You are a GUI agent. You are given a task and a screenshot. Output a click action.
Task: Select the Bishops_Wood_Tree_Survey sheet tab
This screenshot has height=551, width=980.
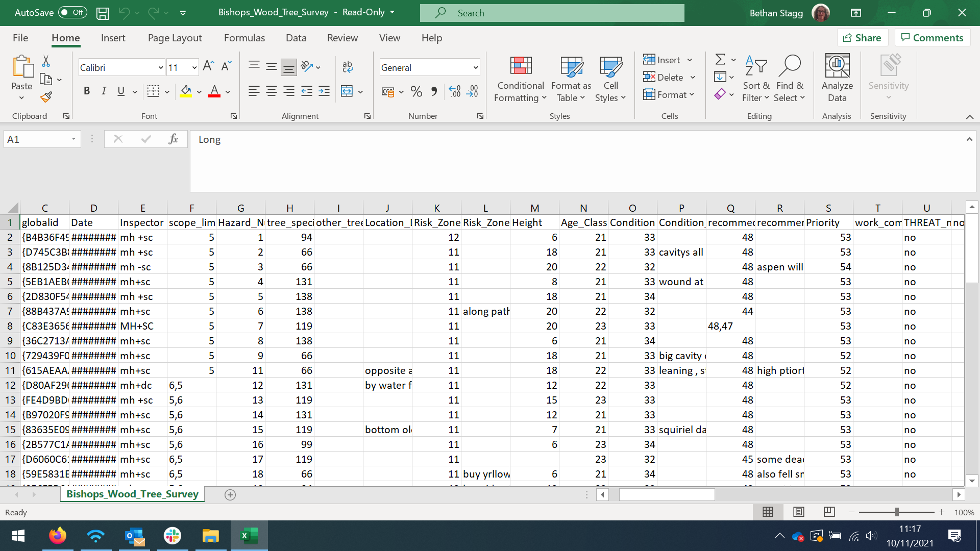[x=132, y=494]
